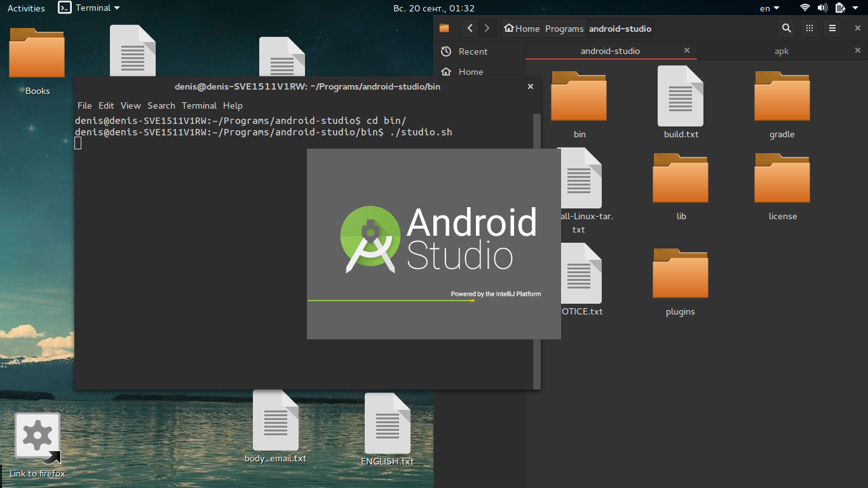
Task: Select the Books folder on the desktop
Action: [x=37, y=62]
